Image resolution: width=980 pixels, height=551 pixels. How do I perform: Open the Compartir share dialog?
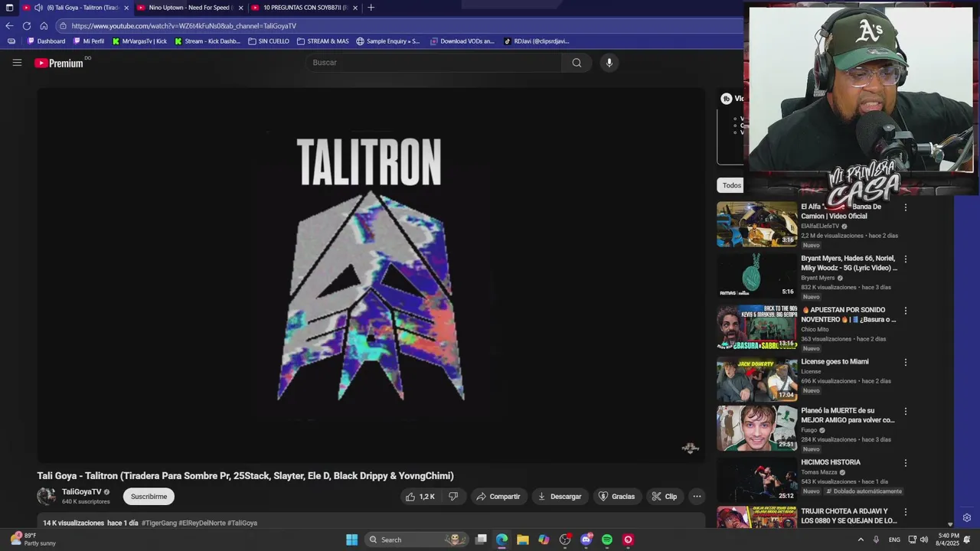pos(498,497)
